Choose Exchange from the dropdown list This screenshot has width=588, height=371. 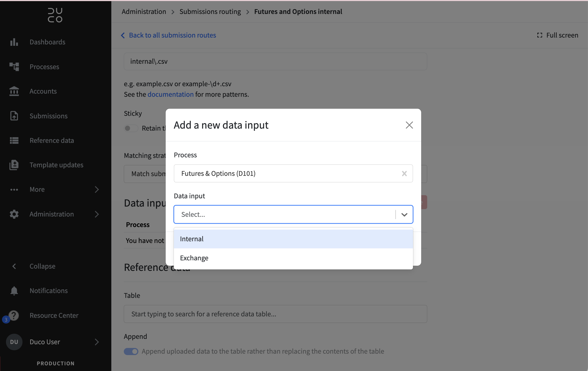pos(293,258)
